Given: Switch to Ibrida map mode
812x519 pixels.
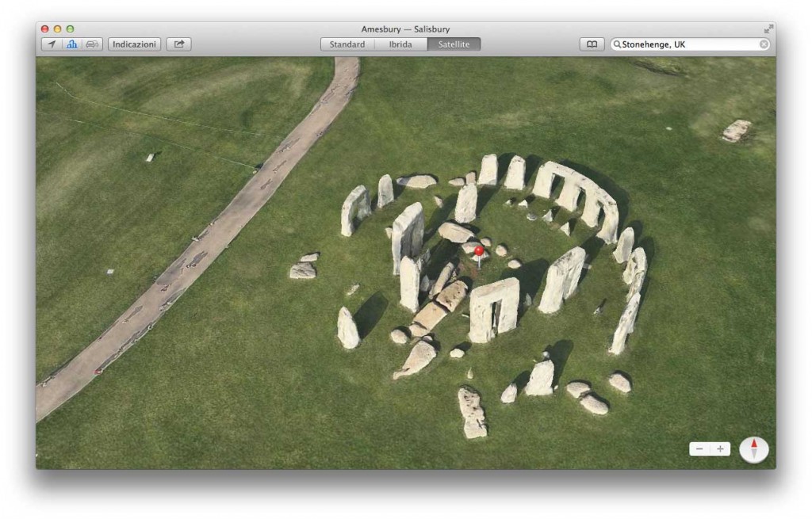Looking at the screenshot, I should point(400,44).
